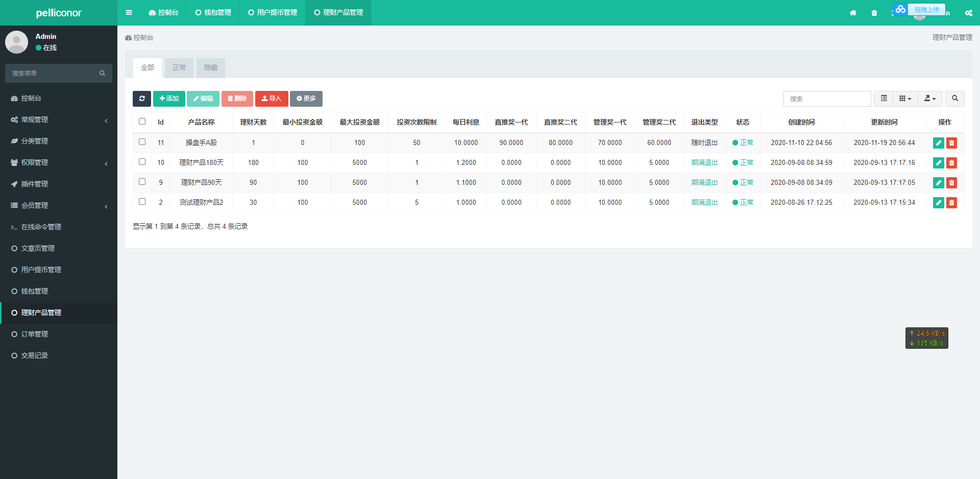
Task: Click the trash icon in the top navbar
Action: point(874,13)
